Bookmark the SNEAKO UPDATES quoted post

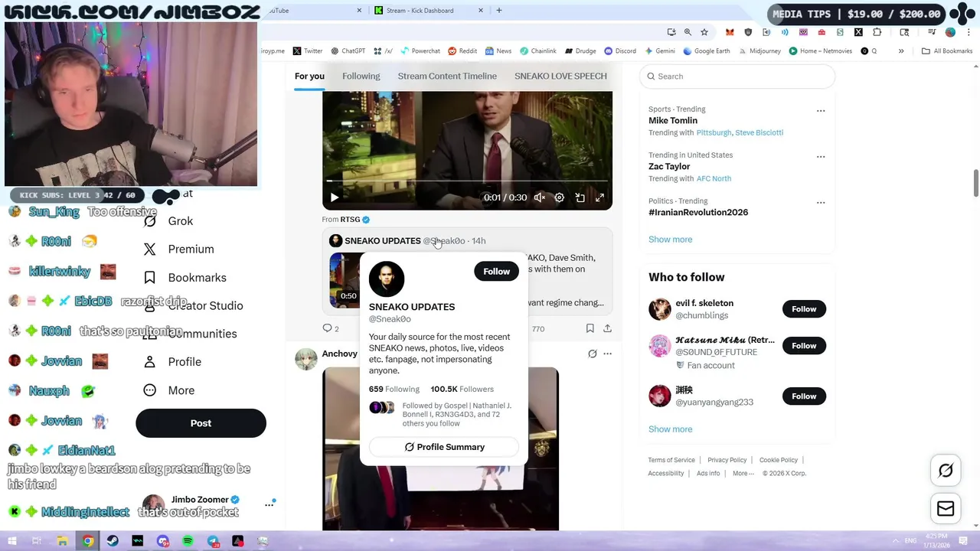coord(590,328)
